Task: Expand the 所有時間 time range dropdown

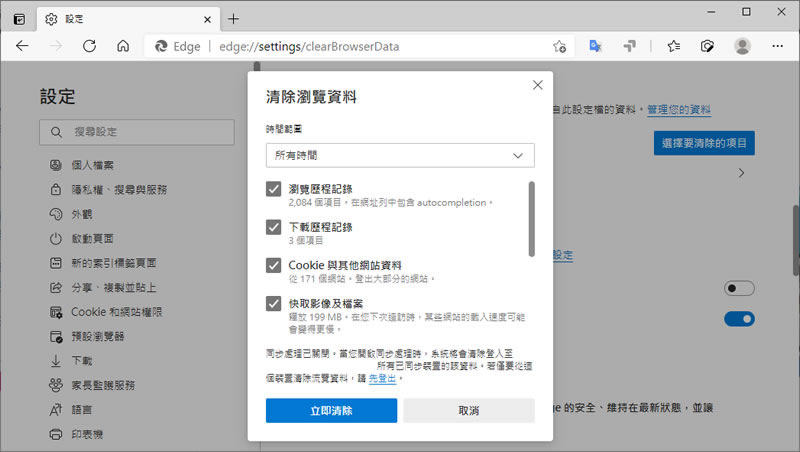Action: click(x=400, y=155)
